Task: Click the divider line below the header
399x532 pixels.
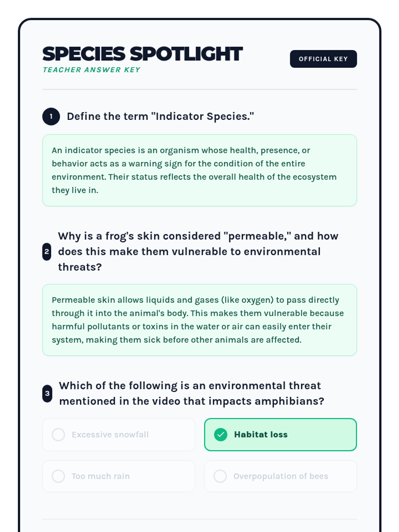Action: coord(199,89)
